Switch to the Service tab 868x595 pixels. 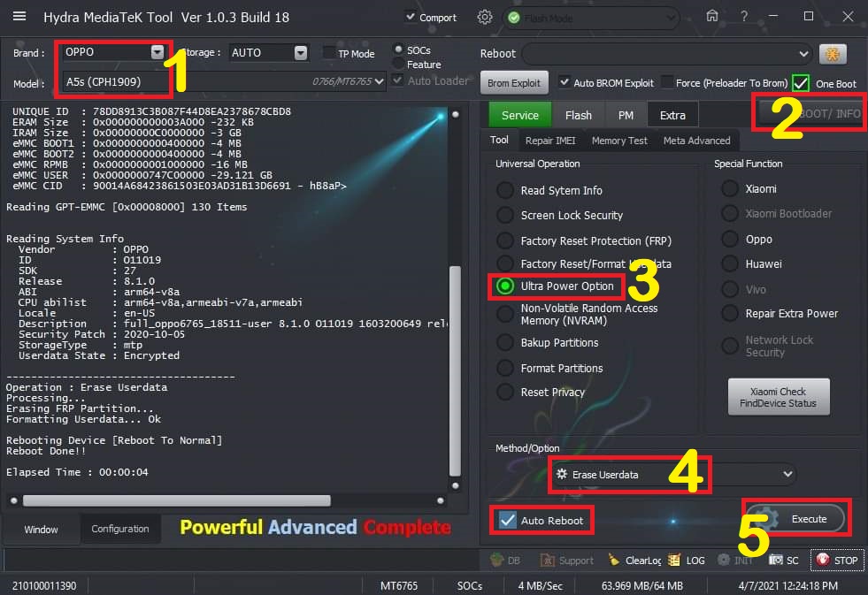519,115
